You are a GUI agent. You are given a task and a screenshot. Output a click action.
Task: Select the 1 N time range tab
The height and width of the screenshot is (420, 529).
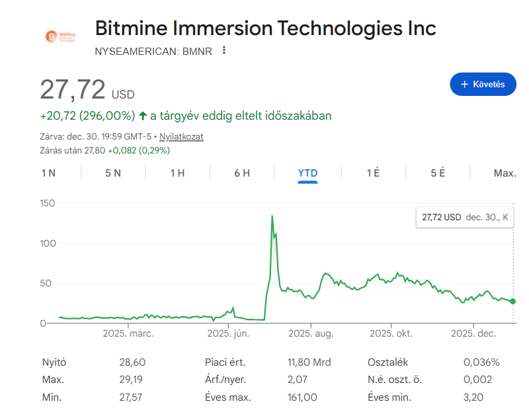48,173
